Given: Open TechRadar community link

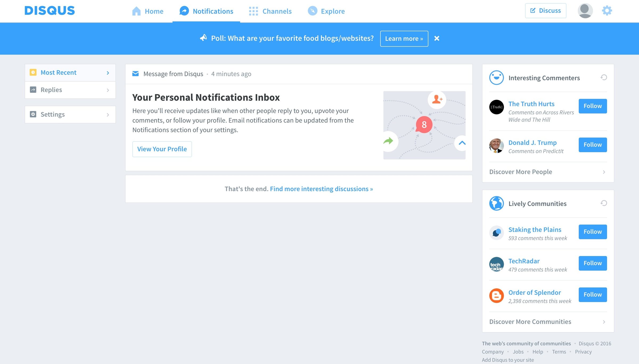Looking at the screenshot, I should (524, 261).
